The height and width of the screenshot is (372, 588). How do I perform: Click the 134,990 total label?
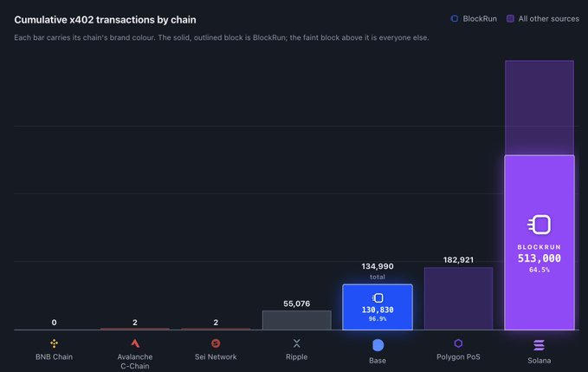tap(378, 266)
